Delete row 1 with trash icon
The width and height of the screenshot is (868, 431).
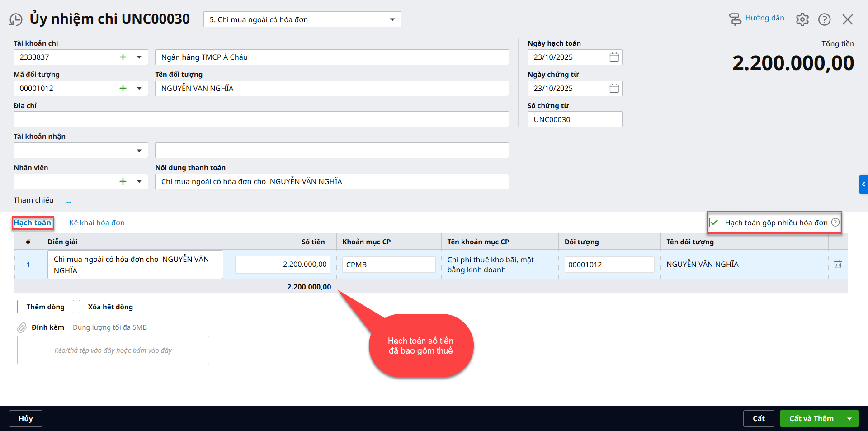click(837, 264)
